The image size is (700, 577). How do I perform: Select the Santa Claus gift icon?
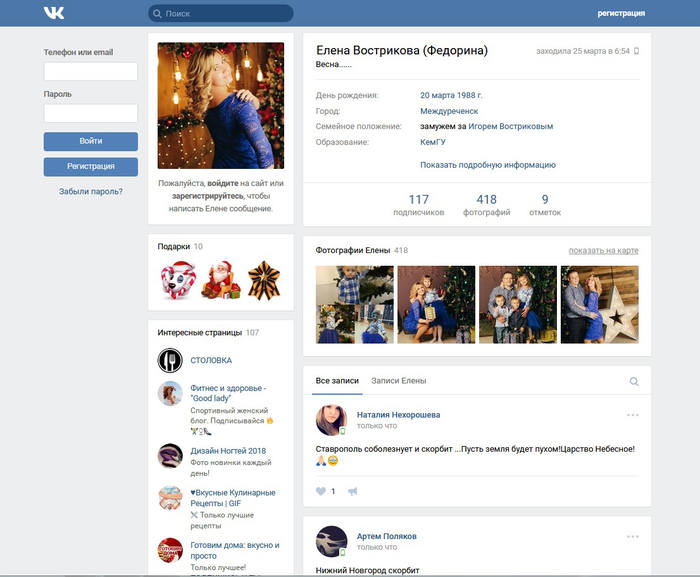(x=221, y=280)
